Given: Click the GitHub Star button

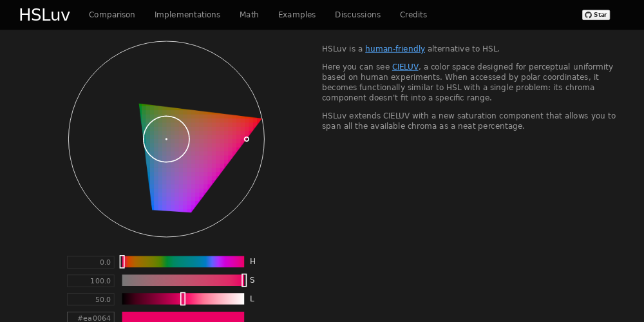Looking at the screenshot, I should click(x=596, y=15).
